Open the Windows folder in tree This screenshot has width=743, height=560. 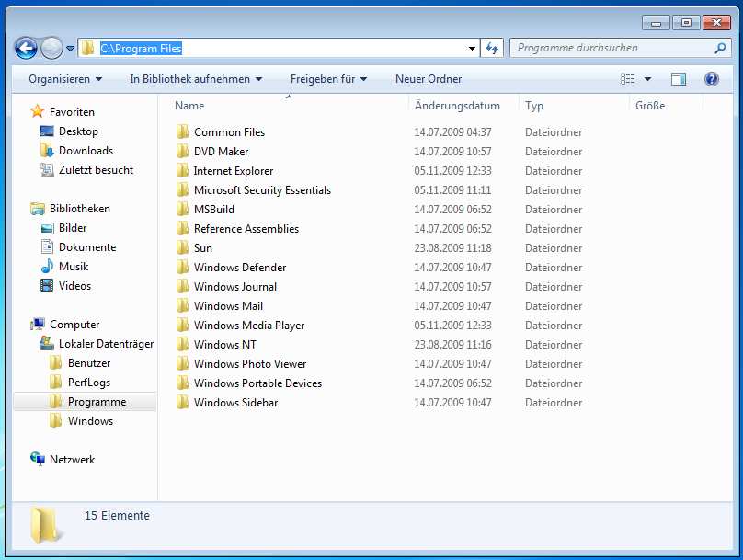tap(90, 421)
